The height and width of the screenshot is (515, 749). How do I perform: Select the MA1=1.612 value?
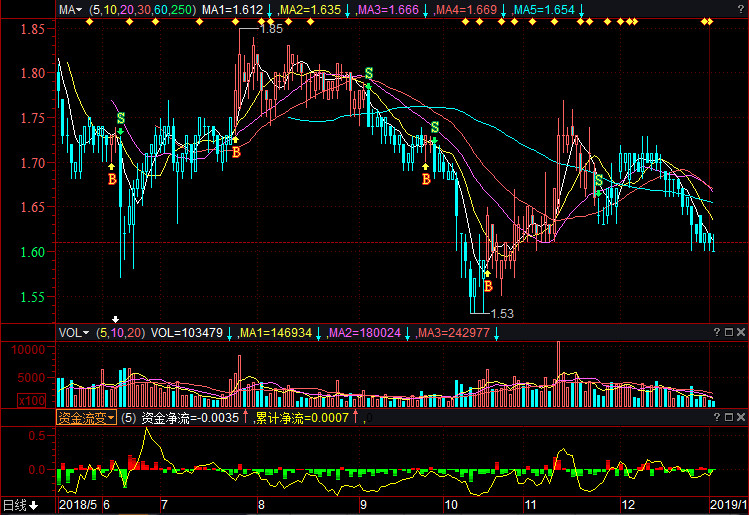[x=232, y=10]
